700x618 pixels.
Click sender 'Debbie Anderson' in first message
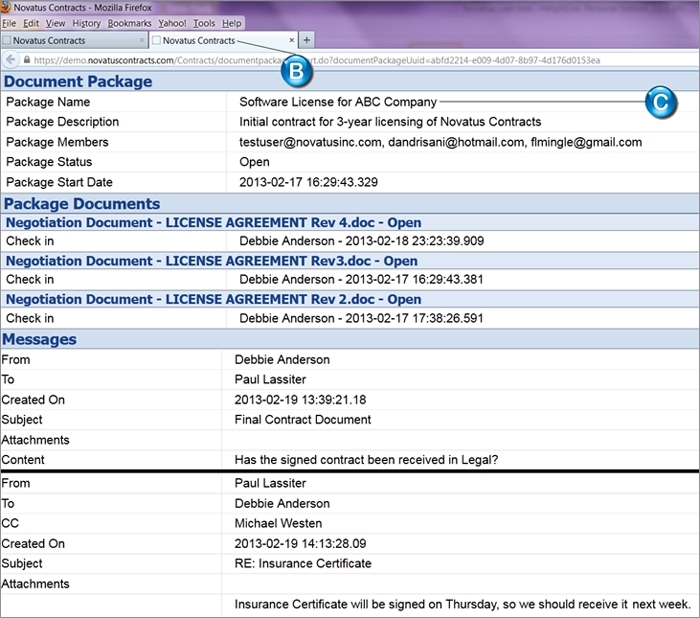pos(282,359)
